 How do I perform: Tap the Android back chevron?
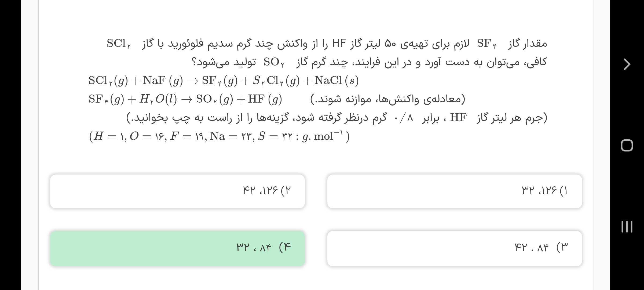[627, 64]
